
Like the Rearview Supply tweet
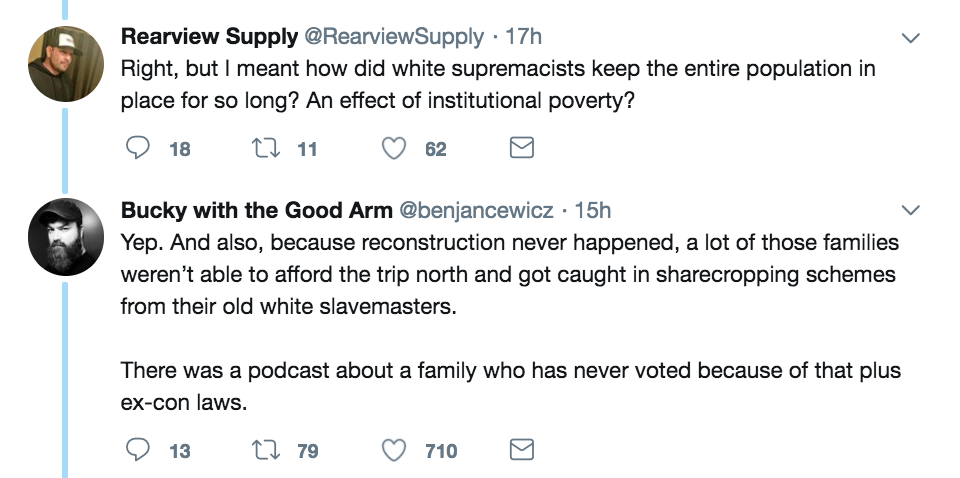pyautogui.click(x=397, y=149)
